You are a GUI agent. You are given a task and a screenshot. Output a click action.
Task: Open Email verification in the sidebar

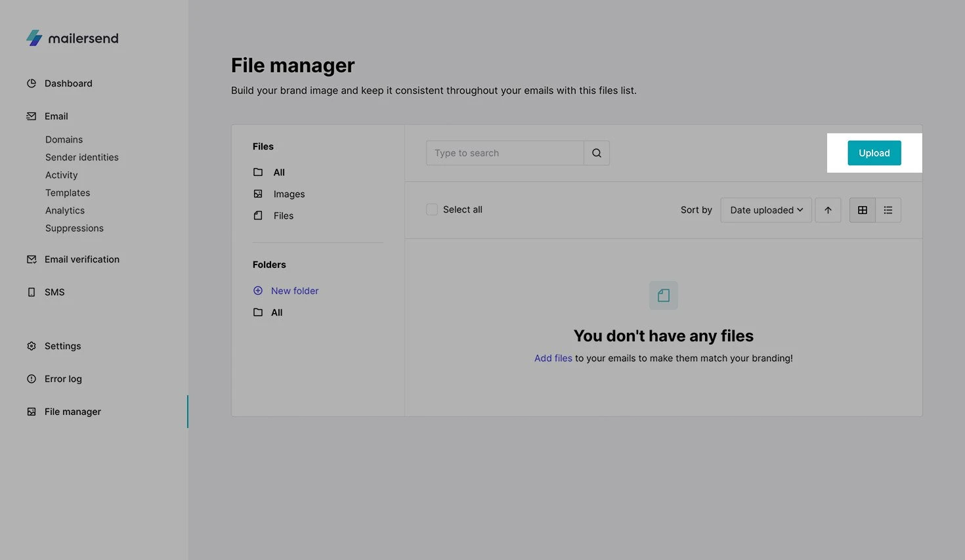81,259
